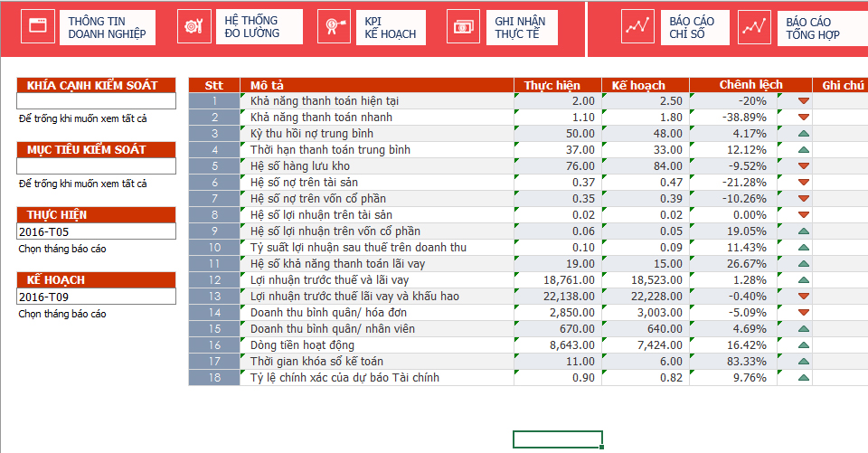Click green up arrow in row 17

(803, 362)
